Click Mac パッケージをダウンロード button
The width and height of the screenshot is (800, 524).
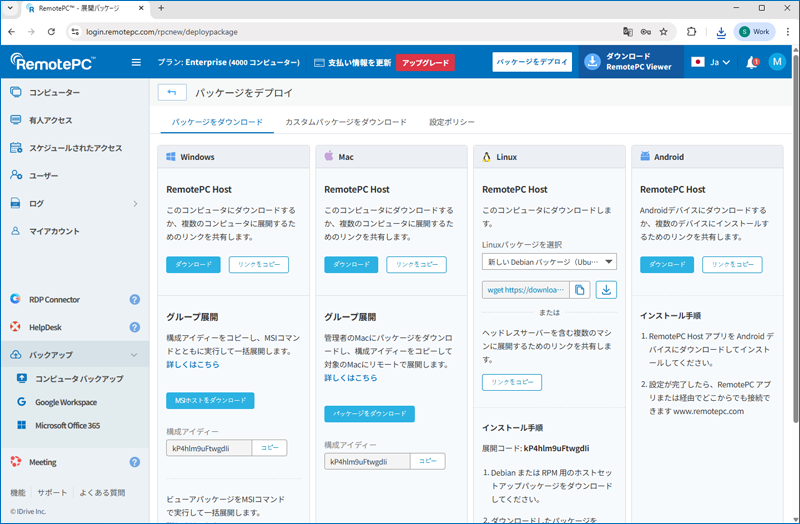(369, 414)
